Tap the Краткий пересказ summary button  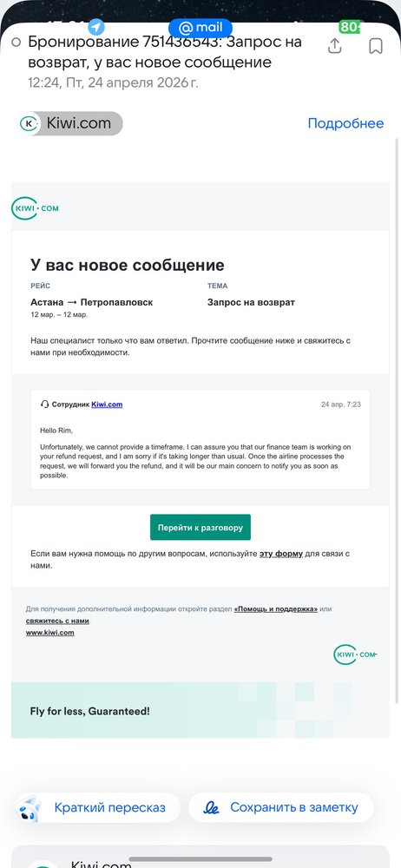(x=97, y=807)
